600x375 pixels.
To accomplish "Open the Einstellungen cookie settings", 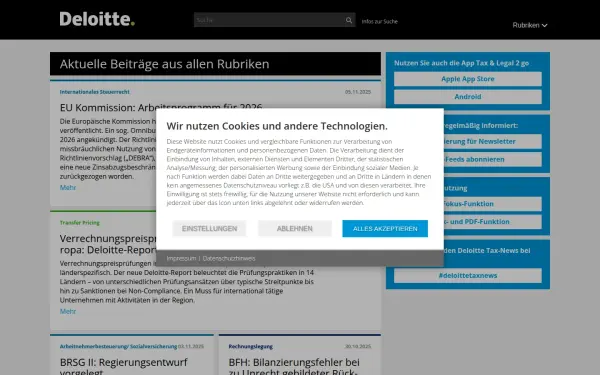I will (x=209, y=228).
